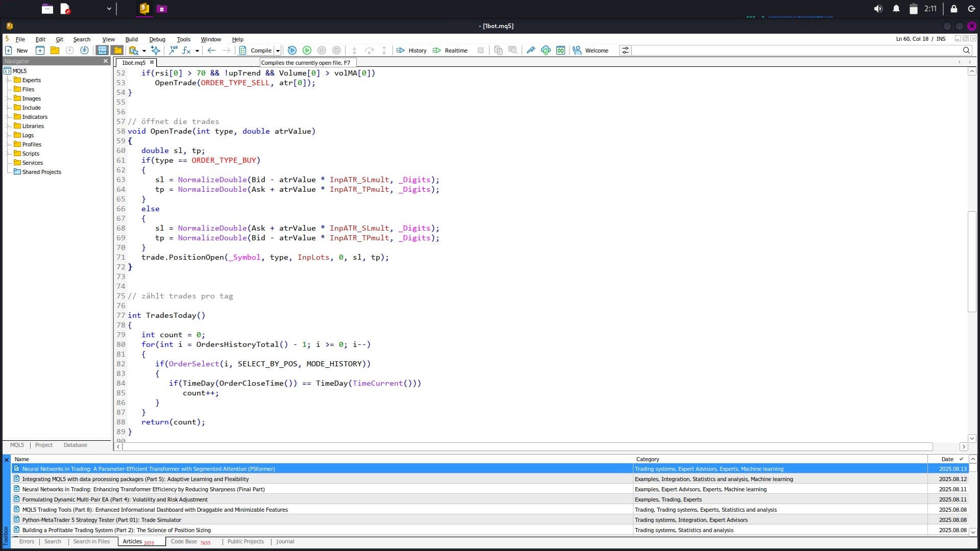
Task: Save all files with the double-arrow disk icon
Action: coord(84,50)
